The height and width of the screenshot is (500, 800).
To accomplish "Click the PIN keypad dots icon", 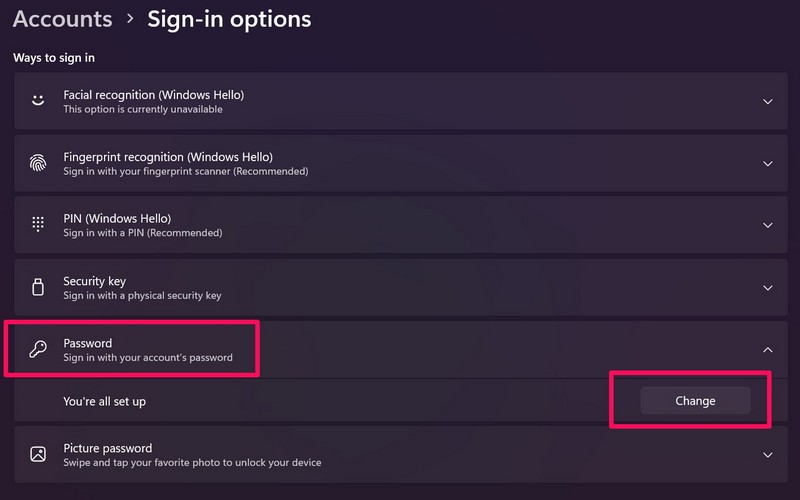I will click(x=38, y=225).
